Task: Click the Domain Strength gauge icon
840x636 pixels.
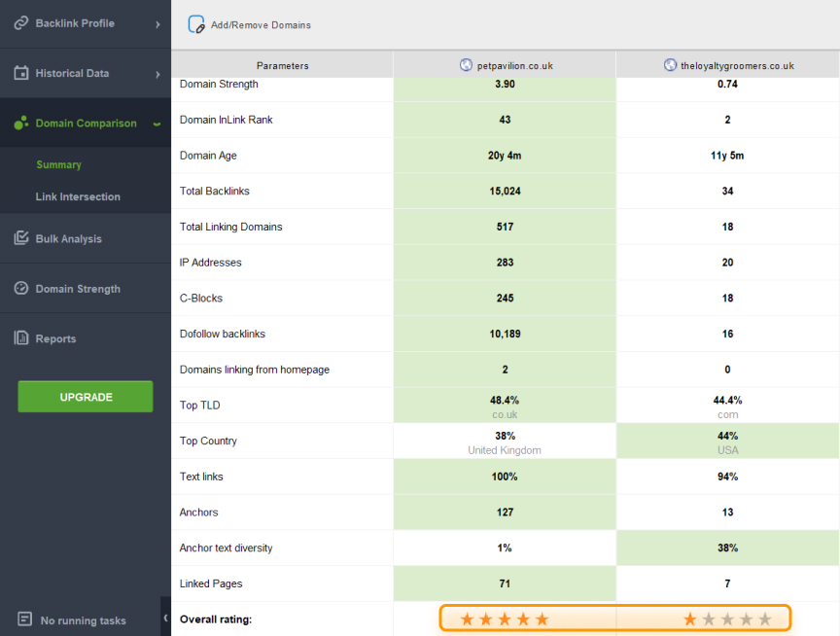Action: click(x=20, y=288)
